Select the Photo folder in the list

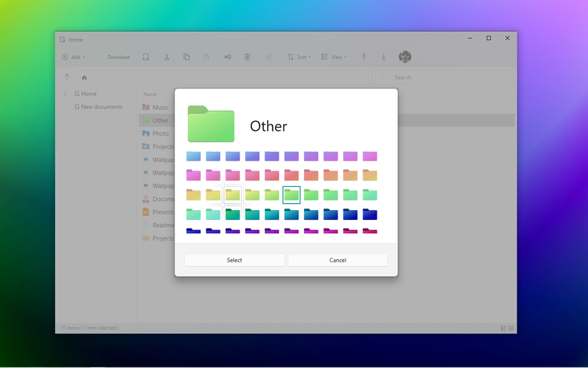coord(155,134)
